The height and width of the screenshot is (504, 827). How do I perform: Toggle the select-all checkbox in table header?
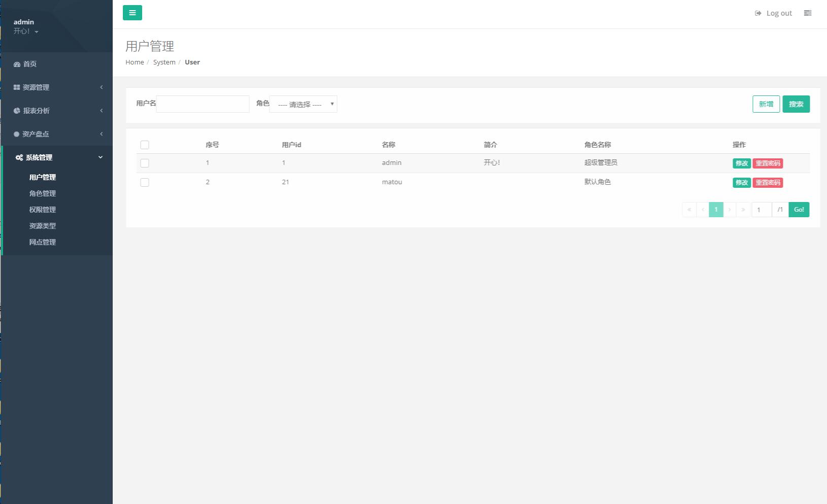click(x=145, y=145)
